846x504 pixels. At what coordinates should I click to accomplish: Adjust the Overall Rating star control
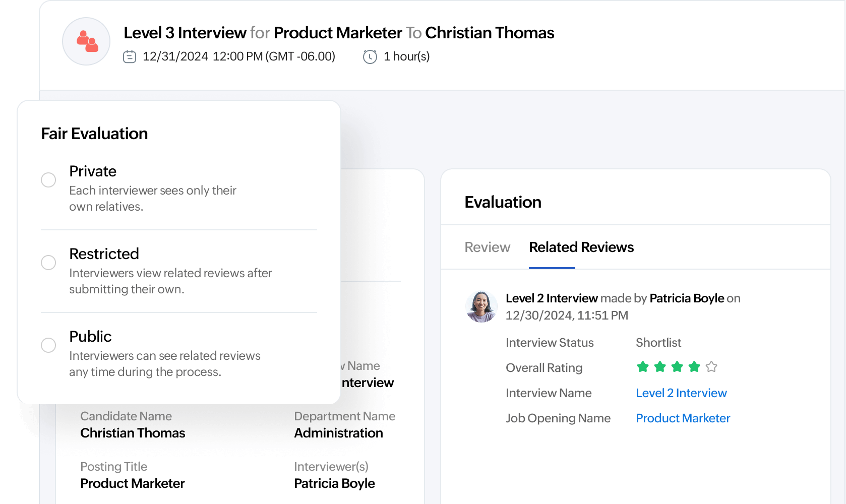677,367
